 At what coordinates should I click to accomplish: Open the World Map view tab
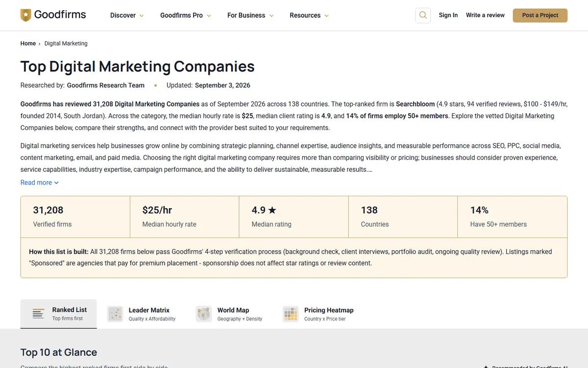229,314
